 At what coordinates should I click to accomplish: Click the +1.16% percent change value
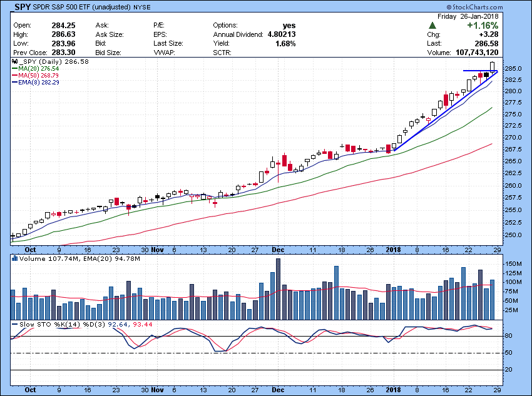[483, 26]
